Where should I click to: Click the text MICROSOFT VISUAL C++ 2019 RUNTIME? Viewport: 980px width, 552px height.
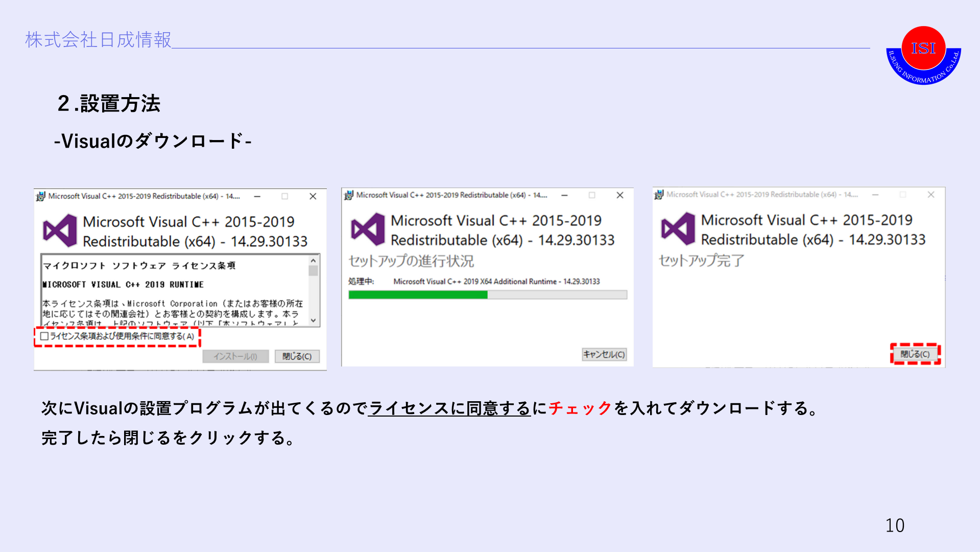[123, 285]
